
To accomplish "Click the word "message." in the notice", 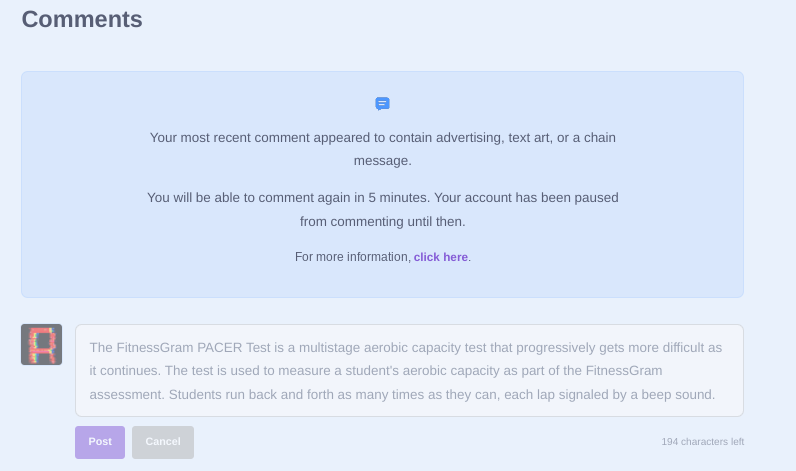I will tap(382, 160).
